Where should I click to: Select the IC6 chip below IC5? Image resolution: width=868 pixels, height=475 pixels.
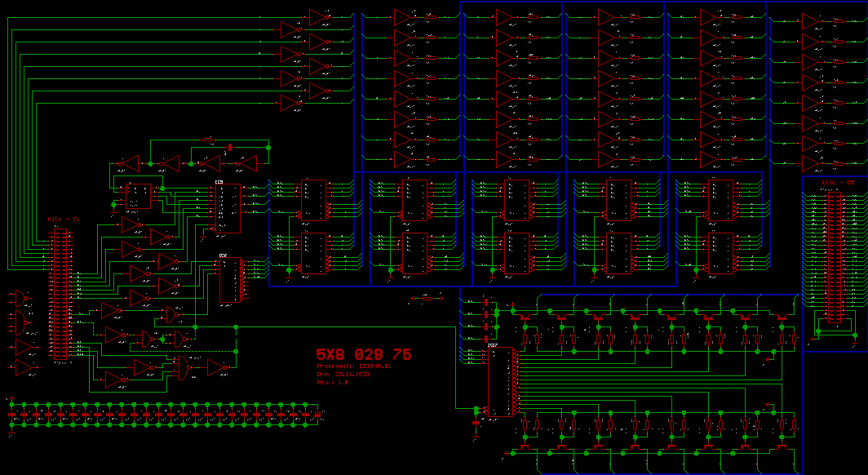click(231, 281)
